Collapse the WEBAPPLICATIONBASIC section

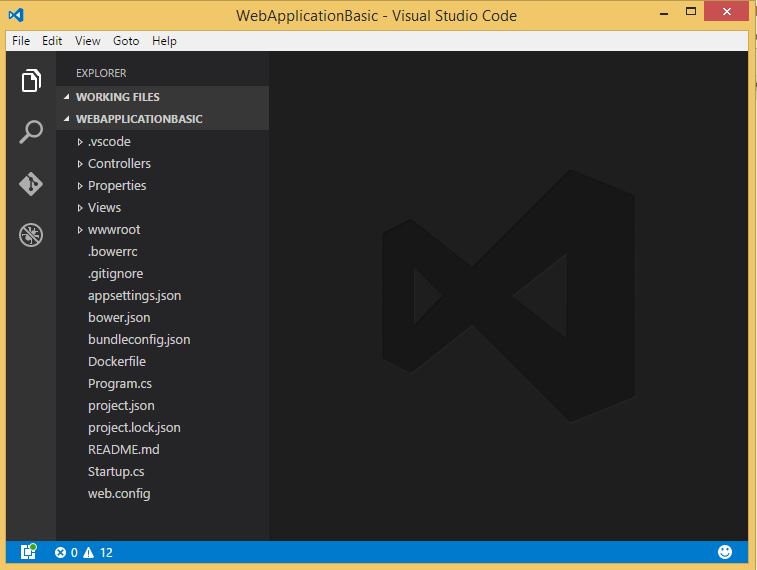67,119
